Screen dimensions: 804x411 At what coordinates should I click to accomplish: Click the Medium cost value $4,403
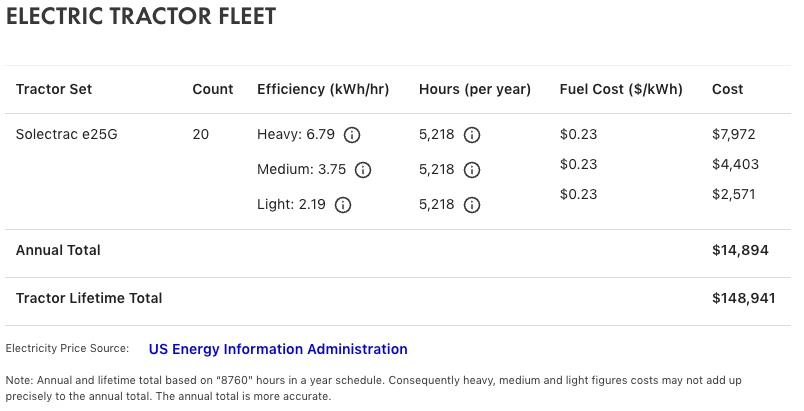click(735, 164)
